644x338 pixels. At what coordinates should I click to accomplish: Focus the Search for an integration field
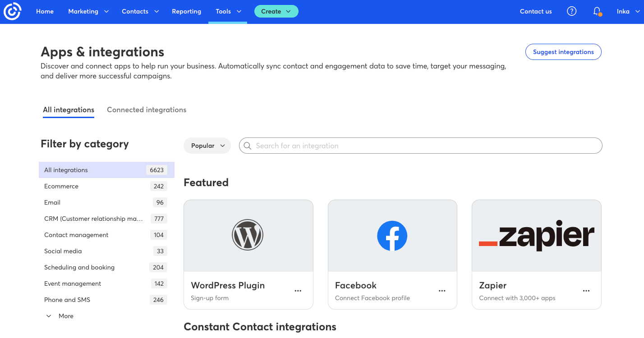420,146
